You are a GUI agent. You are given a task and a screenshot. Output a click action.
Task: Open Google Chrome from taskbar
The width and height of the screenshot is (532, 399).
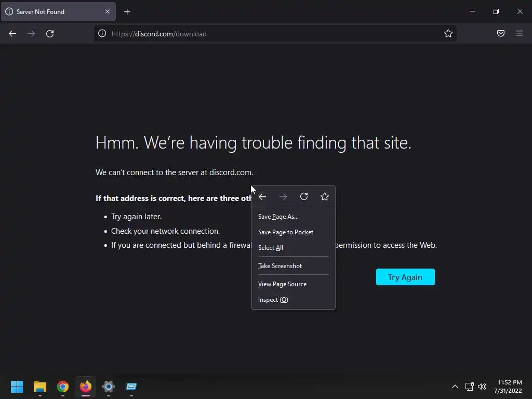coord(63,387)
